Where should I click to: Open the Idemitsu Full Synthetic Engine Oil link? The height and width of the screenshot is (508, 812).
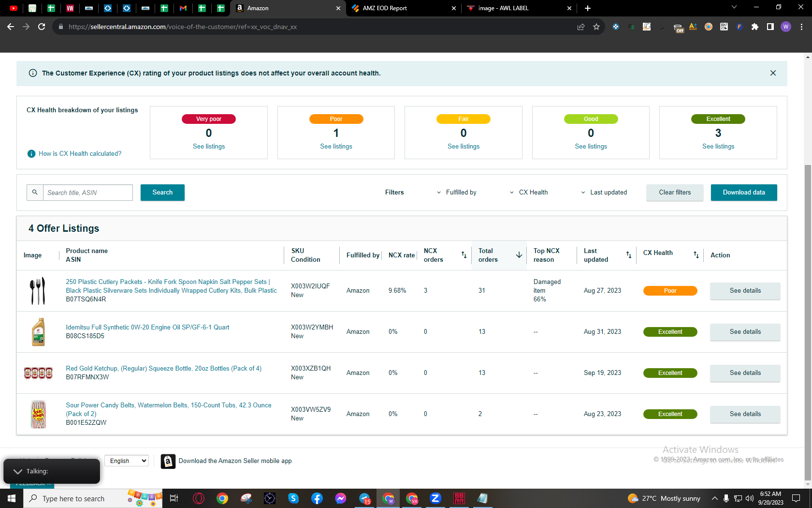pos(147,328)
